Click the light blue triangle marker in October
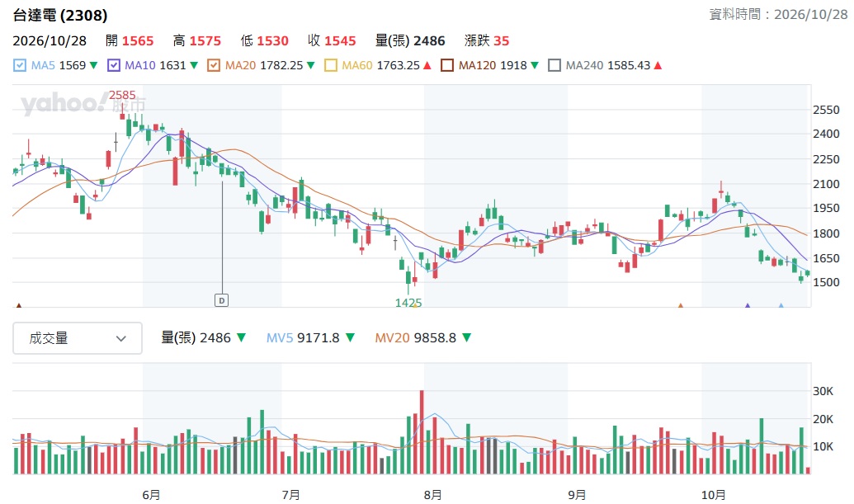The width and height of the screenshot is (854, 504). 781,305
